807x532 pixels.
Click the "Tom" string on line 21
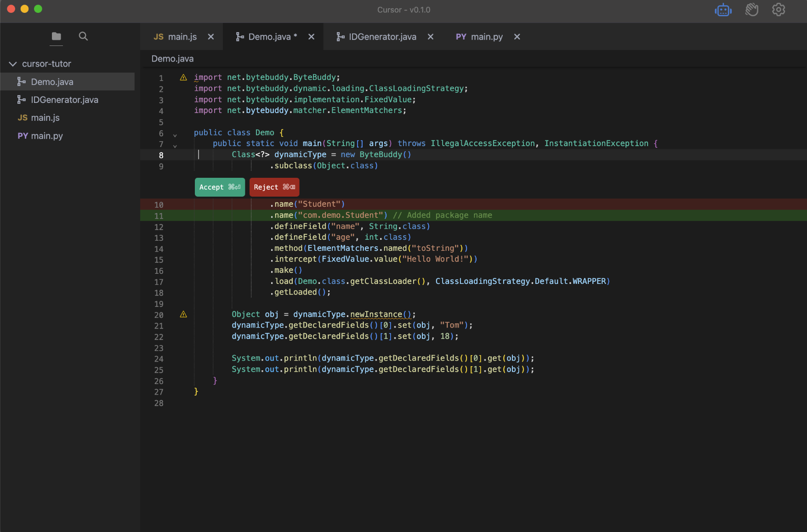452,325
